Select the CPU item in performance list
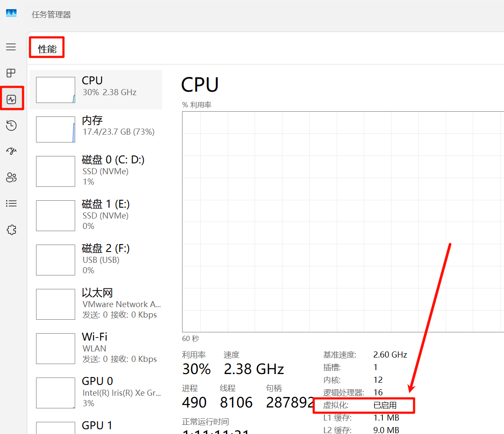This screenshot has width=504, height=434. (96, 90)
